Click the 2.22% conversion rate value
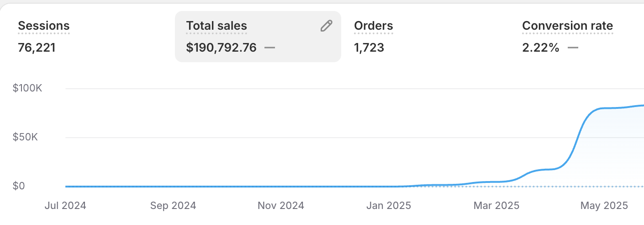644x225 pixels. coord(541,47)
